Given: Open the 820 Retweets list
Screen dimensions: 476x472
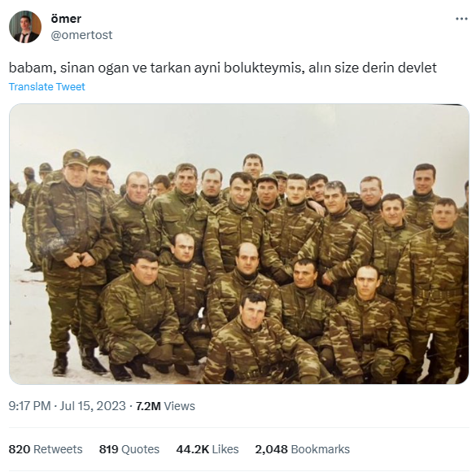Looking at the screenshot, I should (x=46, y=449).
